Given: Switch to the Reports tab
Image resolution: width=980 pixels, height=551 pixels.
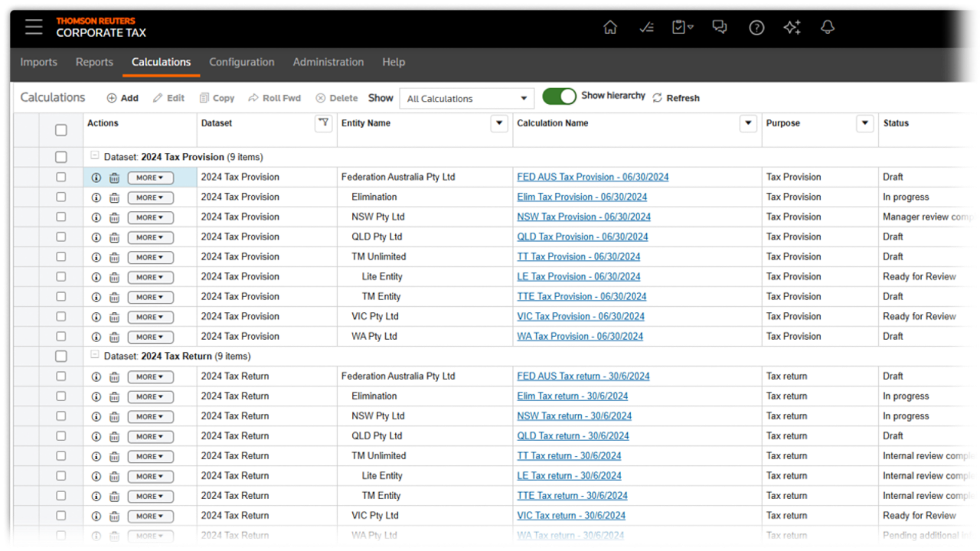Looking at the screenshot, I should click(x=94, y=62).
